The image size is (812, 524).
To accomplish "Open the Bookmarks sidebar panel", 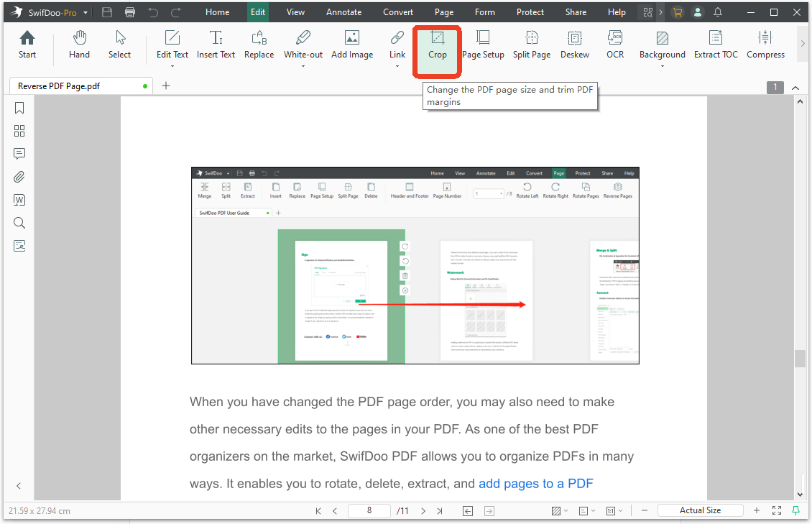I will (x=19, y=108).
